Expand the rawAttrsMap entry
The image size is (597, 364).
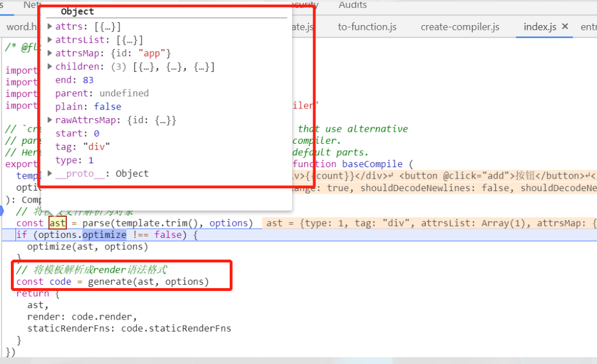click(50, 120)
